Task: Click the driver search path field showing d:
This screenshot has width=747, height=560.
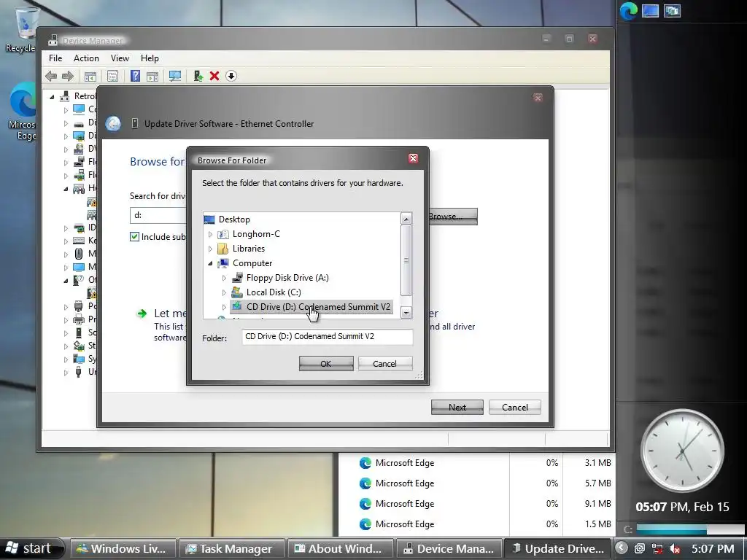Action: [x=158, y=215]
